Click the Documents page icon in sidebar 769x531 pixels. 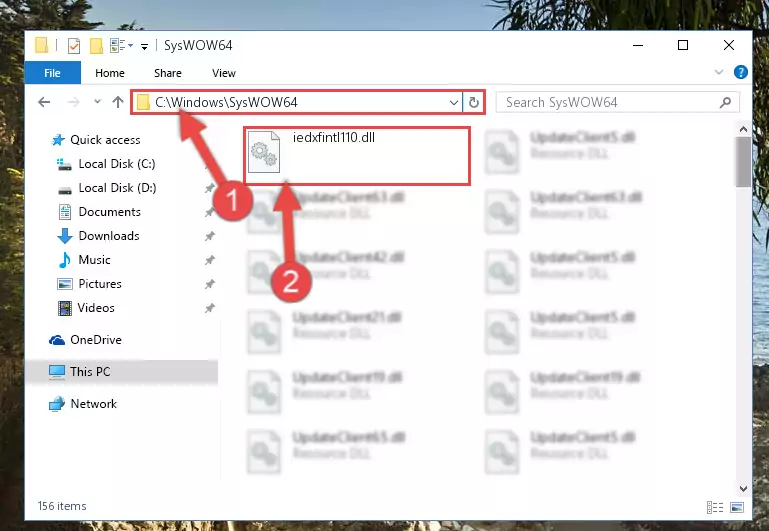coord(65,212)
